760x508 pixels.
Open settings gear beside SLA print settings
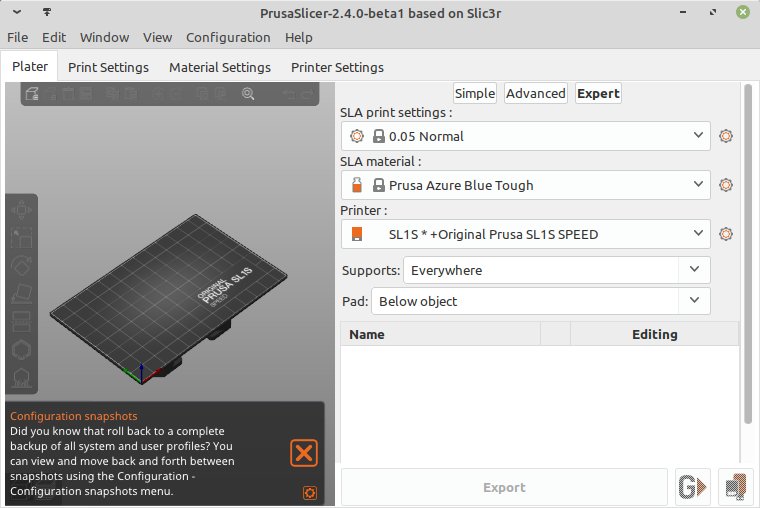(726, 136)
